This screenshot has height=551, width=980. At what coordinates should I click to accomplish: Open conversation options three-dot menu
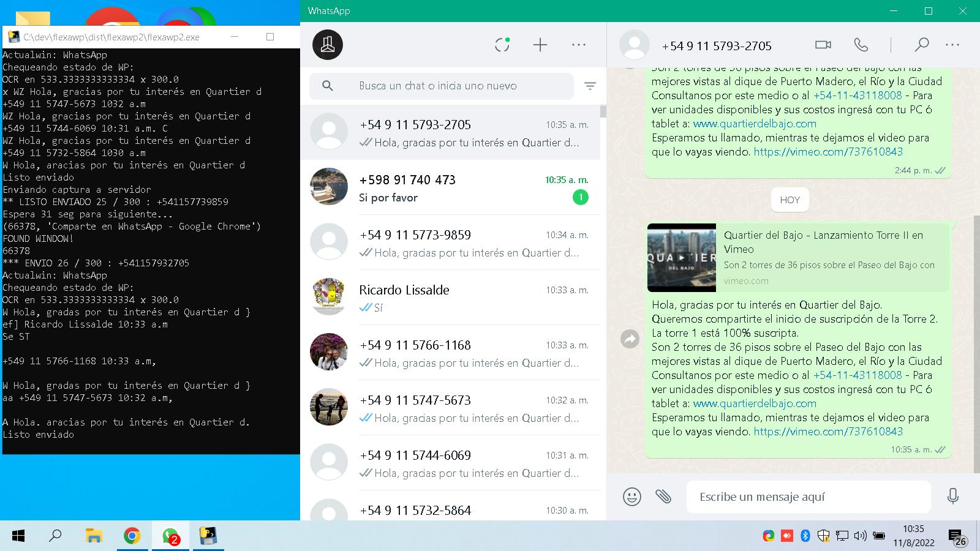(x=952, y=45)
